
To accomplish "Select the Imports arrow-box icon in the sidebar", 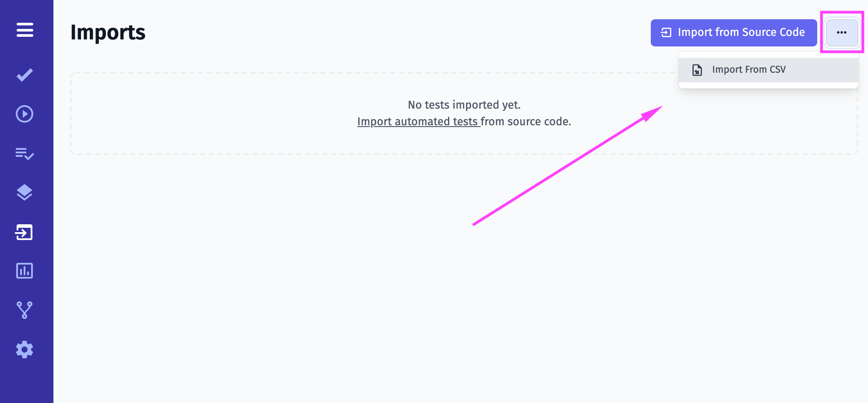I will (24, 232).
